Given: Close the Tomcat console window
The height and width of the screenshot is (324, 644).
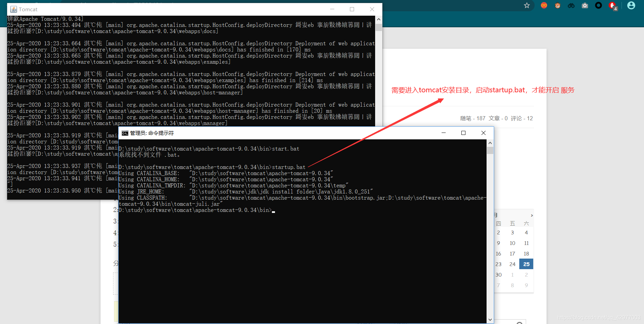Looking at the screenshot, I should 372,9.
